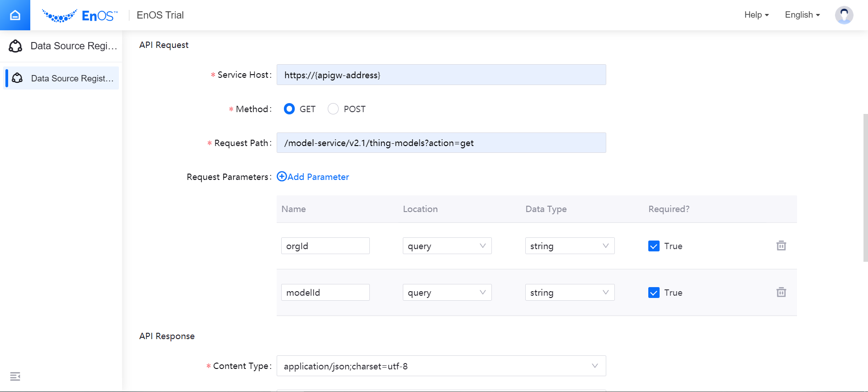This screenshot has width=868, height=392.
Task: Click the EnOS logo
Action: point(80,16)
